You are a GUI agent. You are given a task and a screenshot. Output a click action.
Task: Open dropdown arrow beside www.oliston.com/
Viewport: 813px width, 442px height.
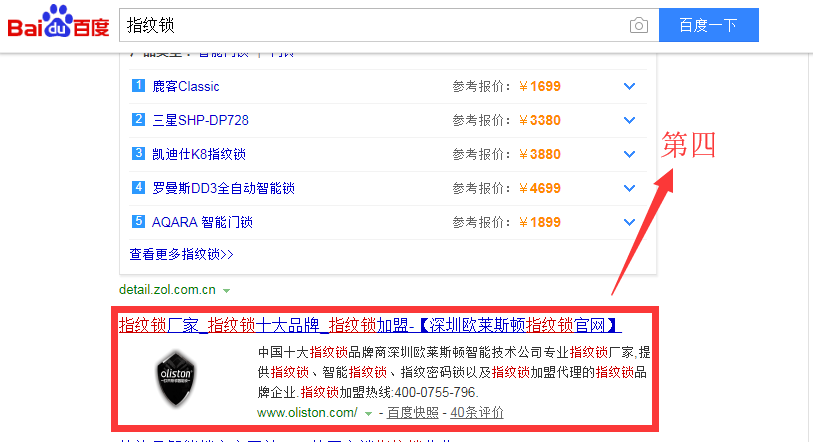368,413
